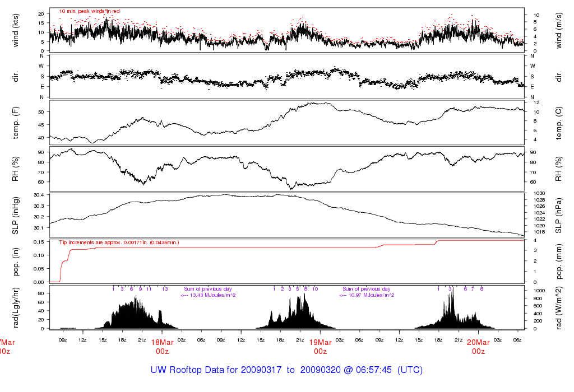
Task: Click the '19Mar' date label
Action: [x=320, y=343]
